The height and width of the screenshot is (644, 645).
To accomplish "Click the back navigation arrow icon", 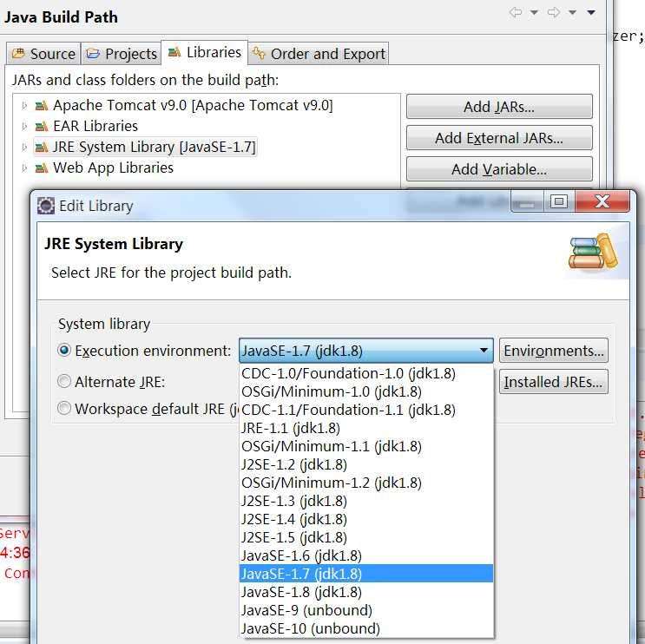I will (516, 12).
